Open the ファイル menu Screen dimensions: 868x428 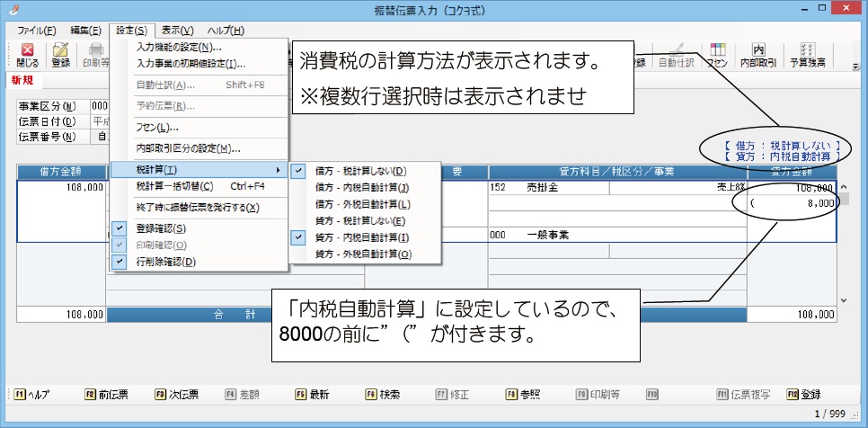(37, 30)
